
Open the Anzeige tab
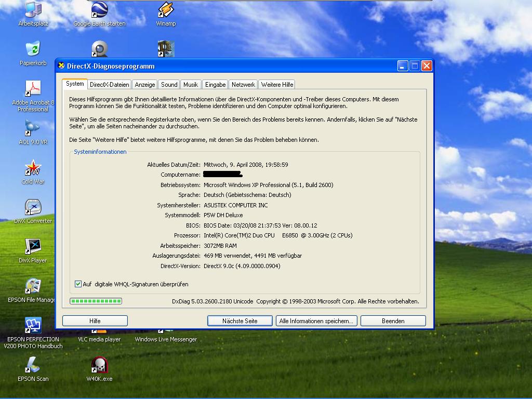145,85
